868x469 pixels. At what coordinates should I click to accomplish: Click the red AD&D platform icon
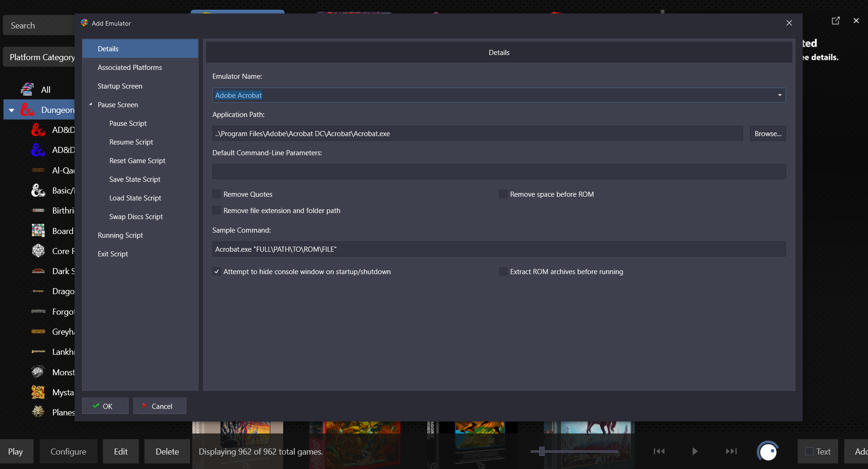(38, 130)
